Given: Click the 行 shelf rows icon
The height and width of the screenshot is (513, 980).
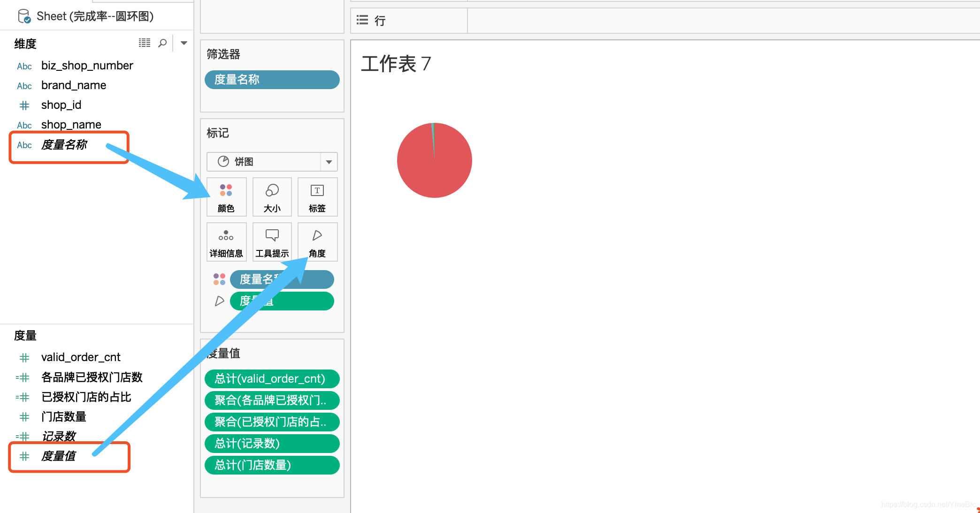Looking at the screenshot, I should point(362,20).
